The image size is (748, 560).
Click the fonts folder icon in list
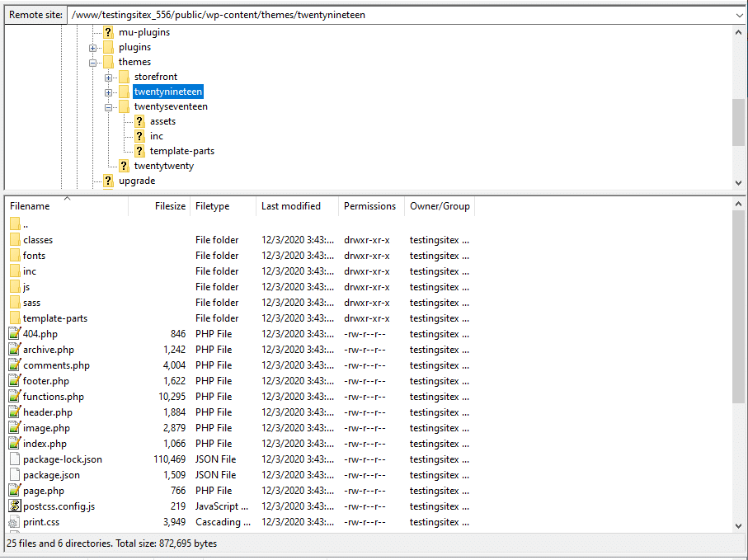click(x=15, y=255)
